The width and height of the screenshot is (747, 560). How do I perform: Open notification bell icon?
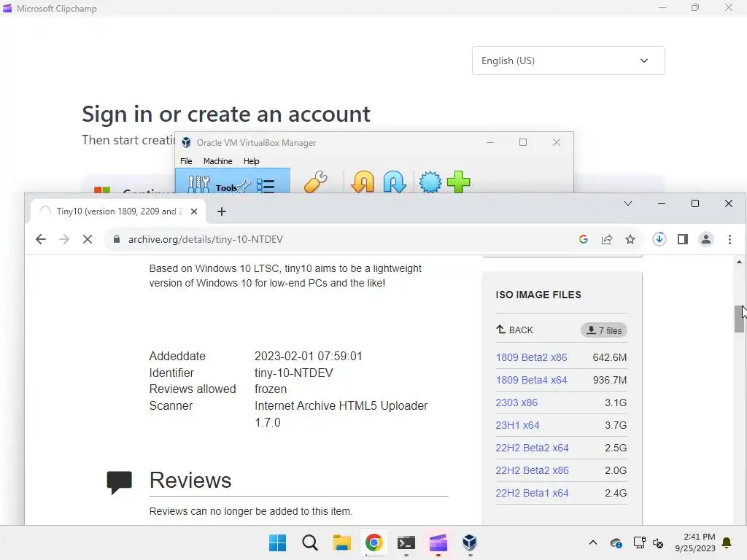727,542
